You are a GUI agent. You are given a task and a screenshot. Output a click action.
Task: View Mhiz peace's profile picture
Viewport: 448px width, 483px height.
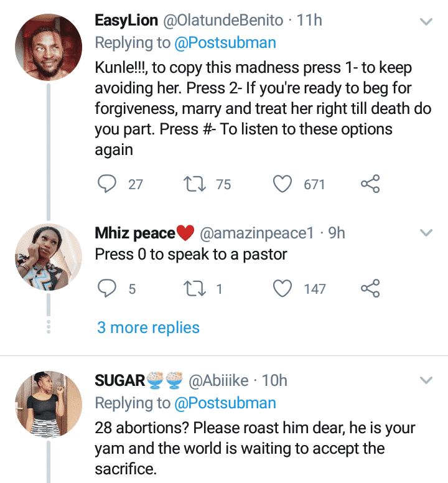48,258
